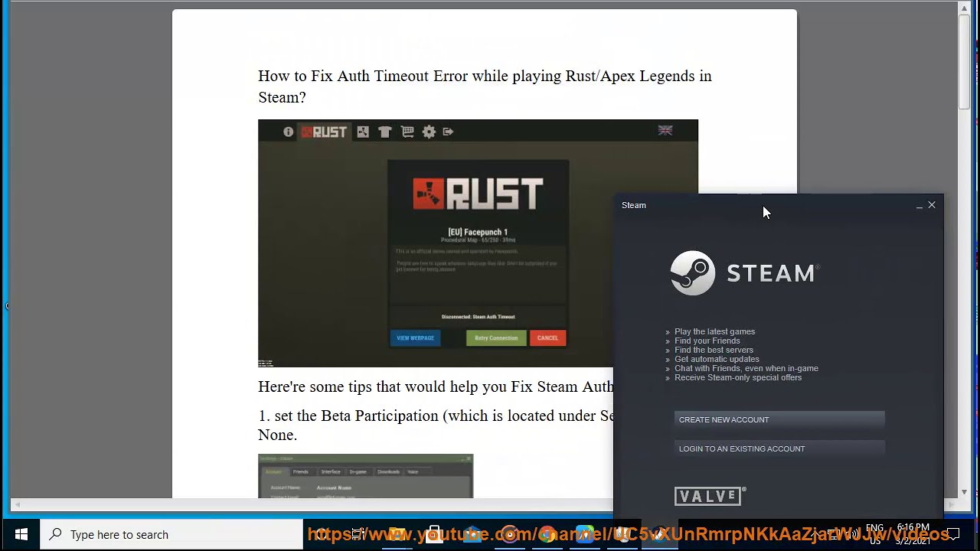Click info icon in Rust screenshot
Image resolution: width=980 pixels, height=551 pixels.
point(288,132)
